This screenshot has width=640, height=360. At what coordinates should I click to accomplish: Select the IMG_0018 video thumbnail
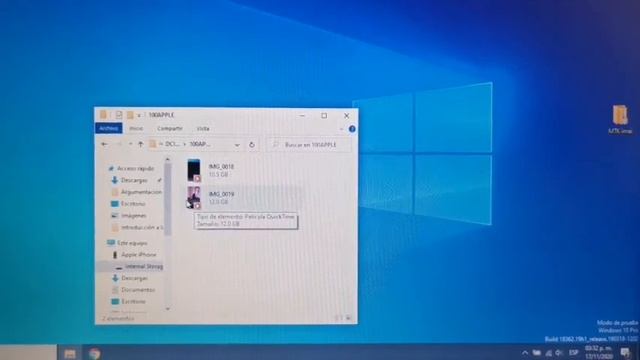click(x=194, y=170)
